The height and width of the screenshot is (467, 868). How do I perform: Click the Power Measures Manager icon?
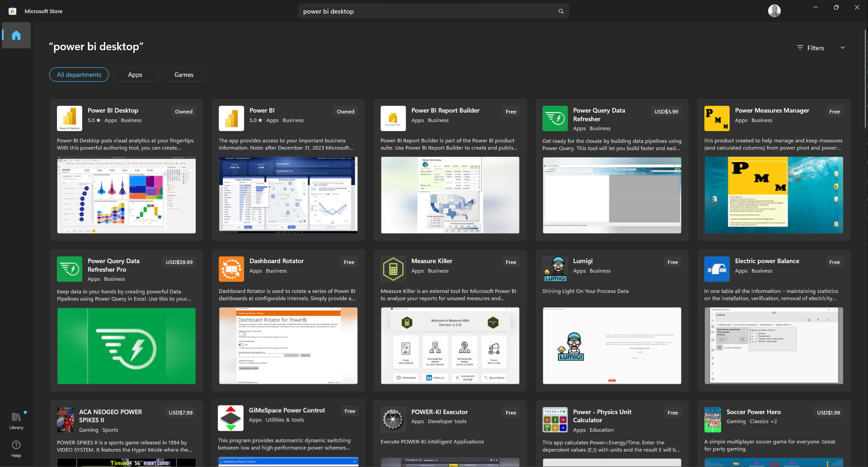[x=717, y=118]
